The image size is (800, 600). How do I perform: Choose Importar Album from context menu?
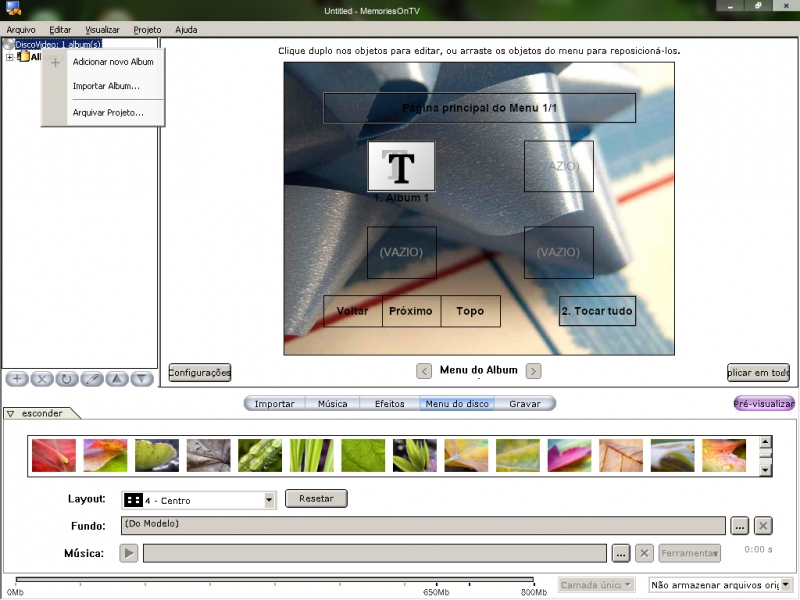pyautogui.click(x=106, y=86)
